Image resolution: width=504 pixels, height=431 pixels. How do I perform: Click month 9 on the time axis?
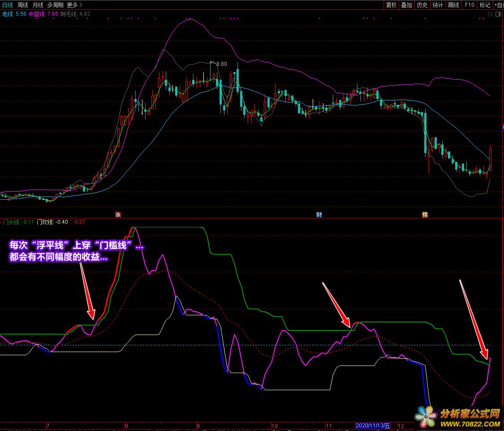click(x=198, y=426)
